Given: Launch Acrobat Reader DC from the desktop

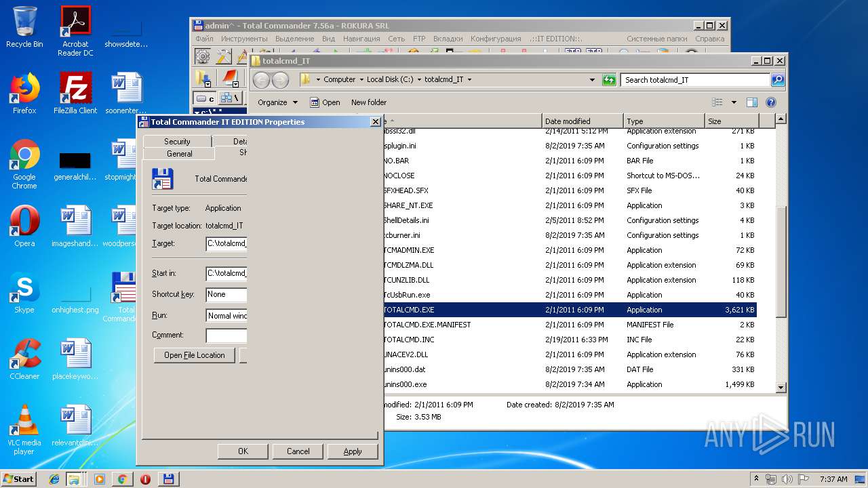Looking at the screenshot, I should coord(75,31).
